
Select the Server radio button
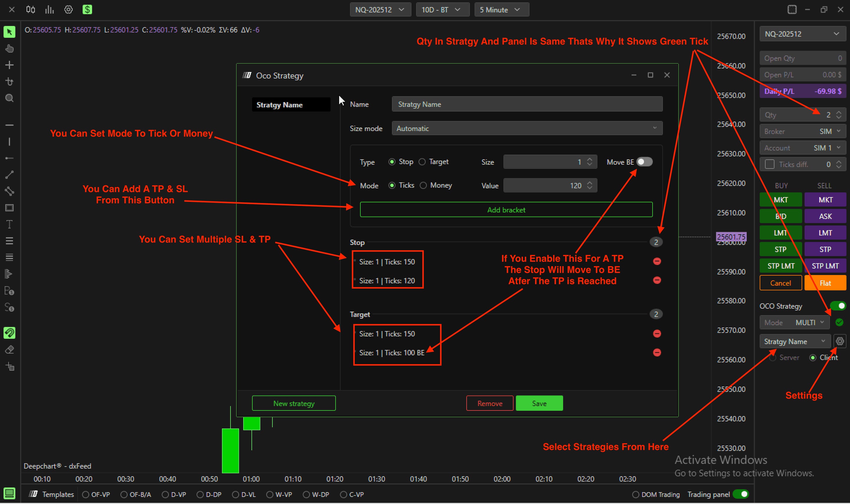coord(773,358)
